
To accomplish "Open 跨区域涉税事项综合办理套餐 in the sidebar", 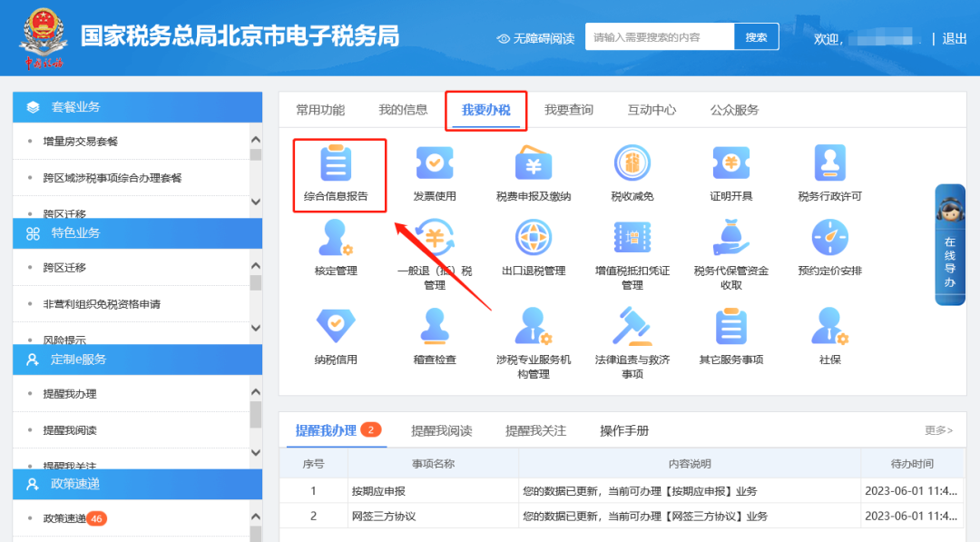I will [113, 178].
